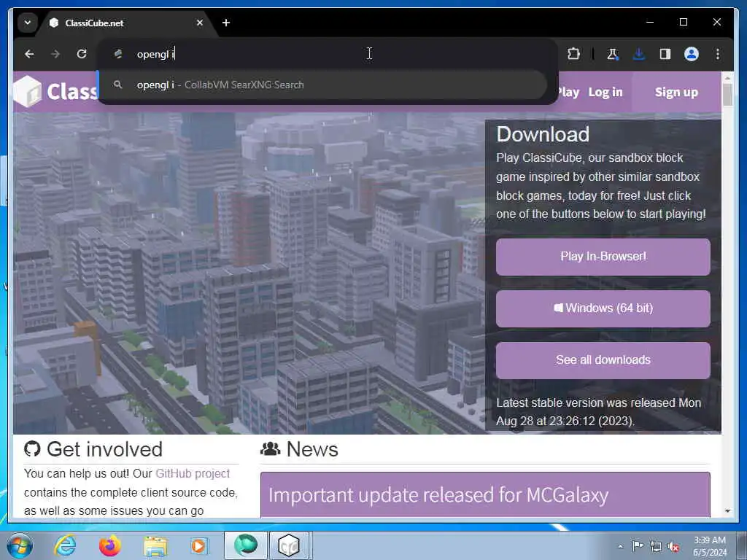Viewport: 747px width, 560px height.
Task: Click the GitHub icon beside Get involved
Action: 32,448
